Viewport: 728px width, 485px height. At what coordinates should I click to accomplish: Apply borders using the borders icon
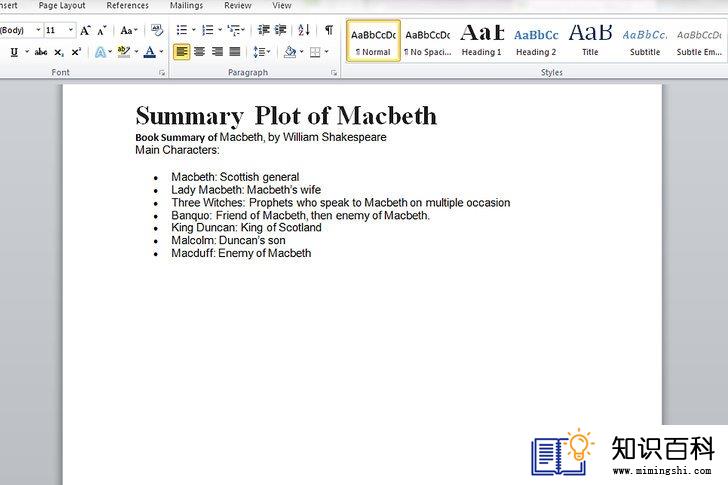[x=315, y=52]
